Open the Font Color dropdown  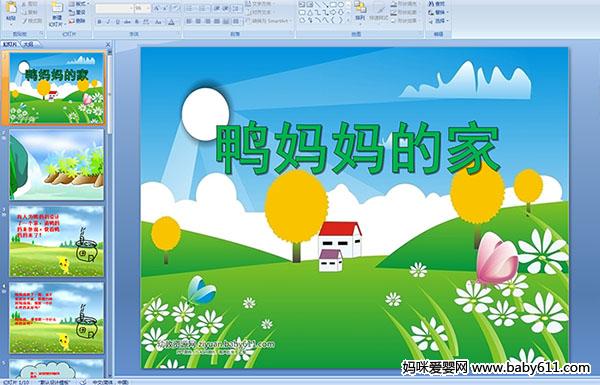171,22
